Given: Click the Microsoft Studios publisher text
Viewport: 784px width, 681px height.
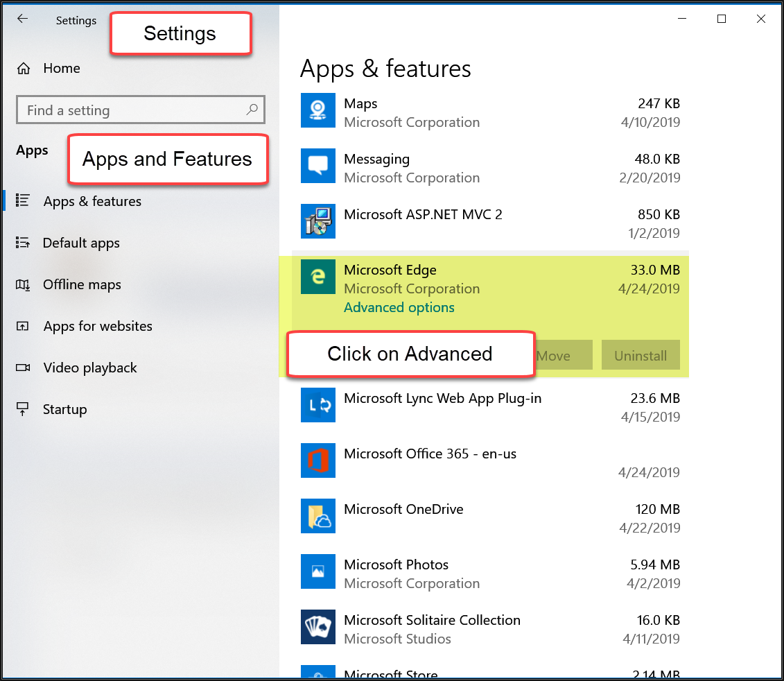Looking at the screenshot, I should point(397,639).
